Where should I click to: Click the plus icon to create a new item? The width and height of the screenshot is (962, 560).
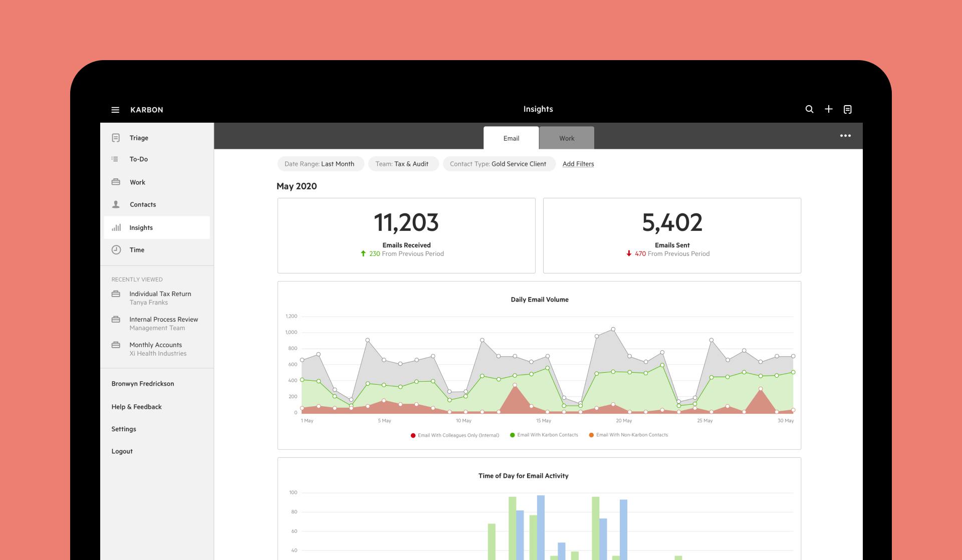(829, 109)
